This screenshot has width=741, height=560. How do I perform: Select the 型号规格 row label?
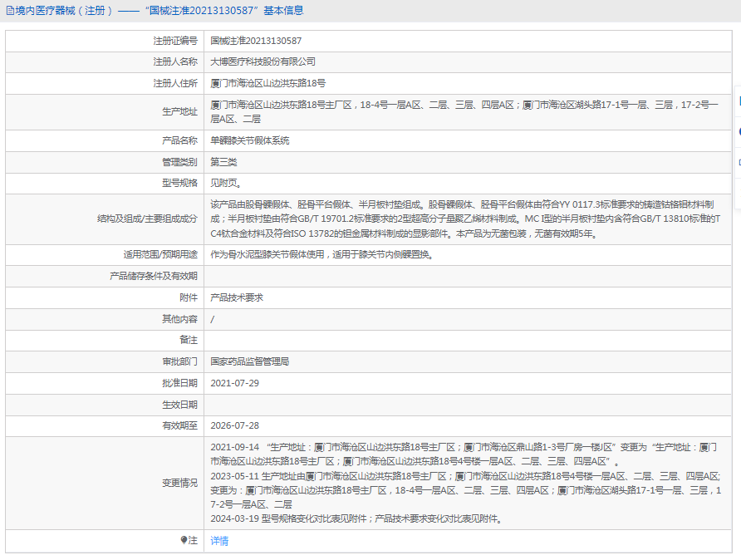point(179,184)
